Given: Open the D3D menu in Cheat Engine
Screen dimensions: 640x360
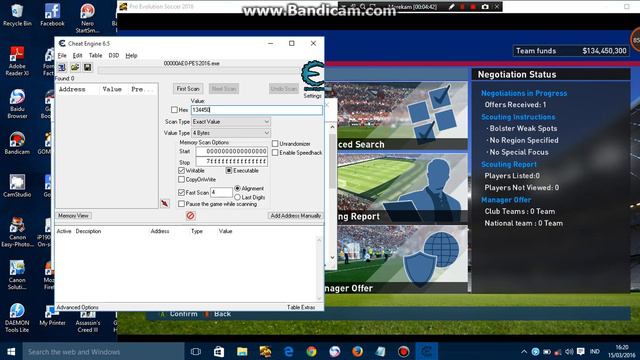Looking at the screenshot, I should (x=113, y=56).
